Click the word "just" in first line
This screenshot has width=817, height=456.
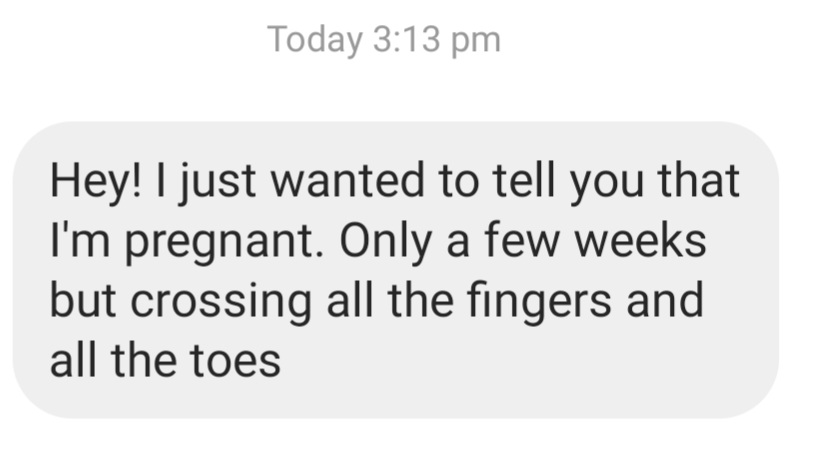pyautogui.click(x=216, y=182)
